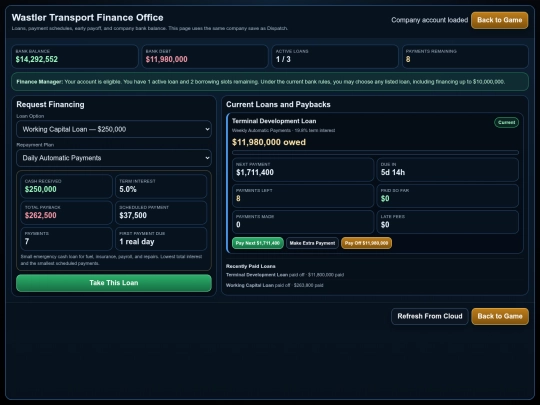540x405 pixels.
Task: Click the Payments Remaining value 8
Action: tap(408, 59)
